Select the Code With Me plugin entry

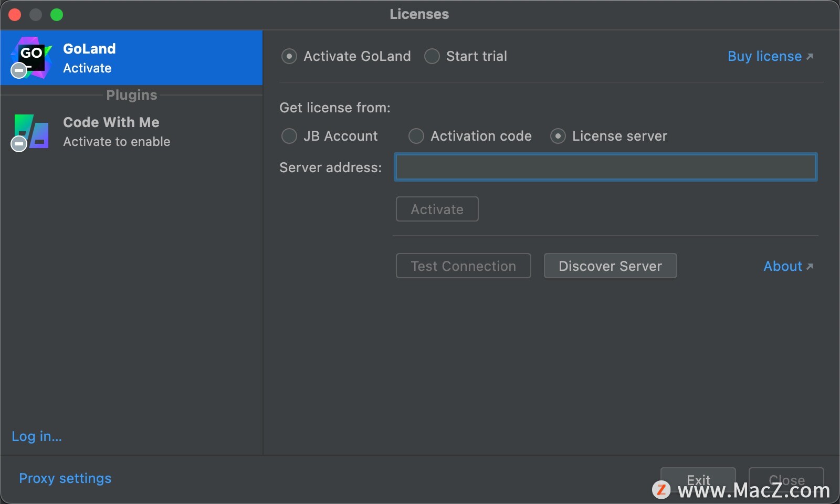(131, 132)
